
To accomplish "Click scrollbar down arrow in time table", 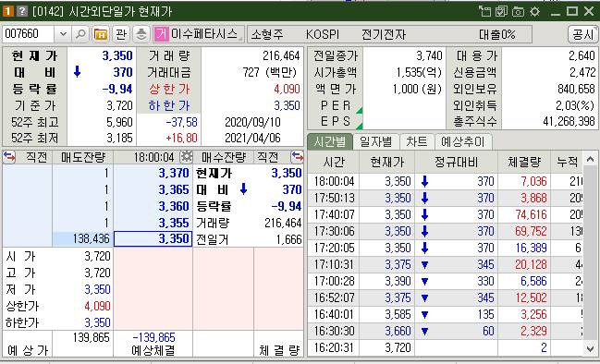I will click(590, 348).
